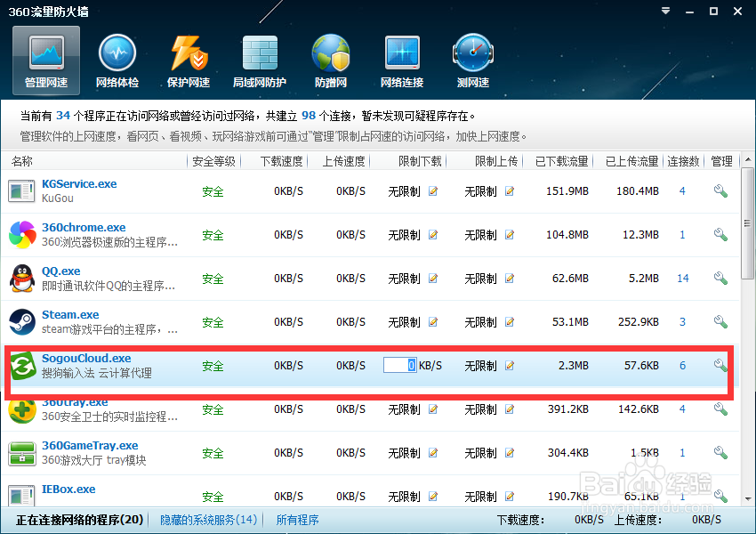The height and width of the screenshot is (534, 756).
Task: Open manage wrench for QQ.exe
Action: point(720,278)
